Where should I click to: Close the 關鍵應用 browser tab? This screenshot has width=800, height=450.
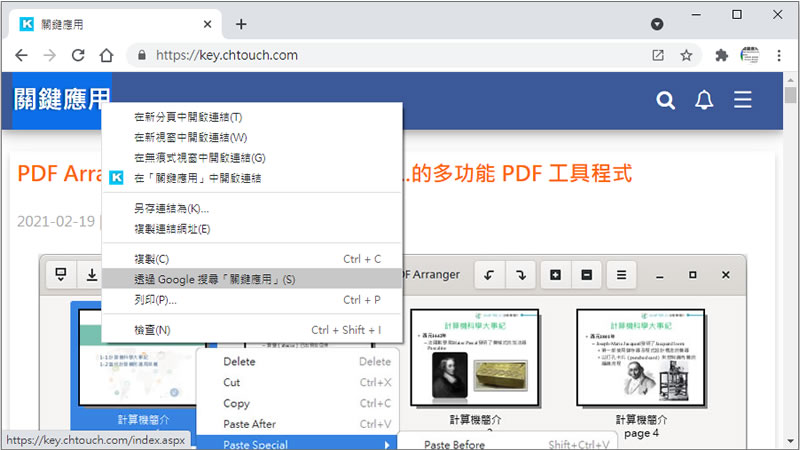207,24
